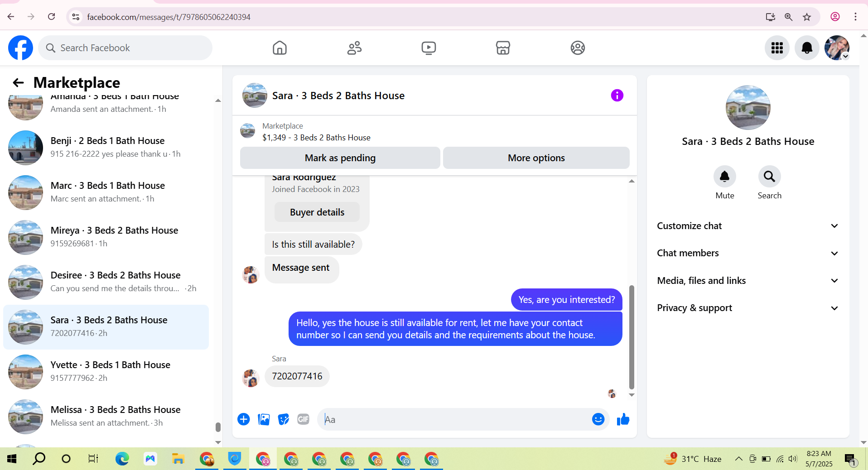The width and height of the screenshot is (868, 470).
Task: Send a thumbs up like
Action: click(x=623, y=419)
